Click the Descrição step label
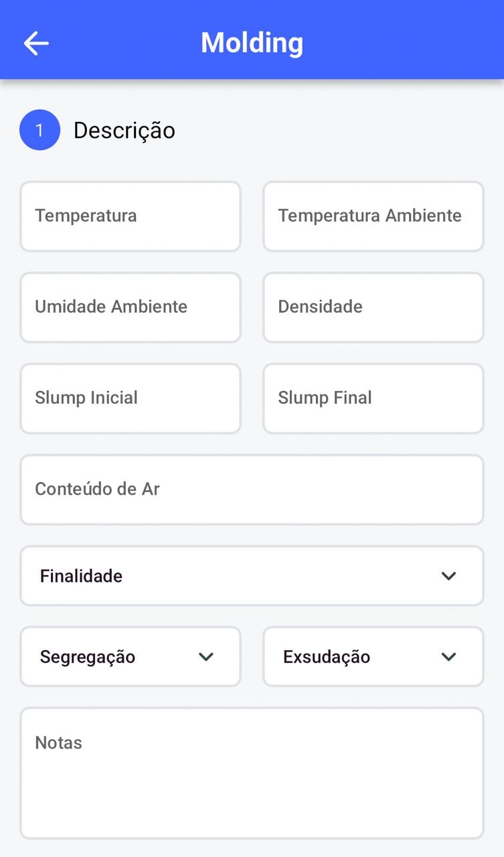This screenshot has width=504, height=857. pyautogui.click(x=124, y=130)
